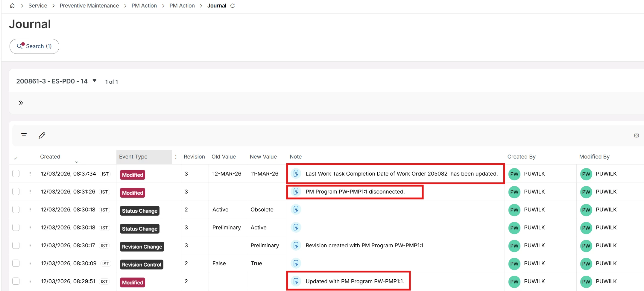The height and width of the screenshot is (291, 644).
Task: Expand the collapsed panel with double chevron
Action: 21,103
